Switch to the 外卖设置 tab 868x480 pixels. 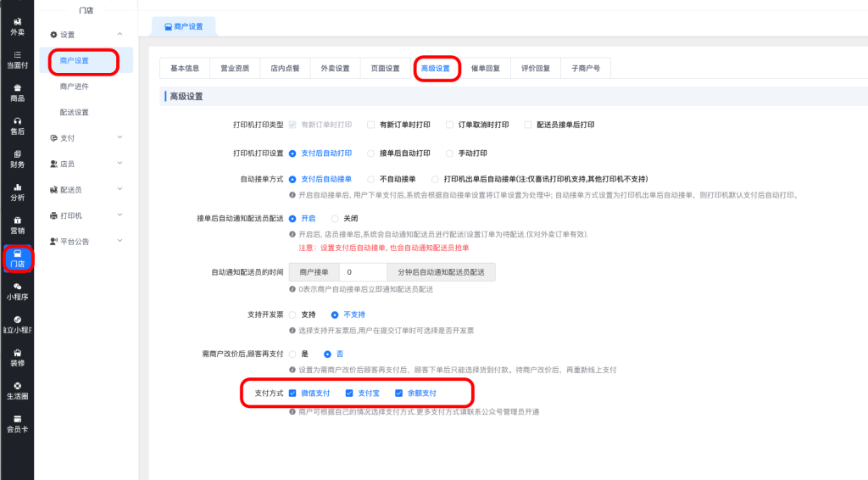point(334,69)
